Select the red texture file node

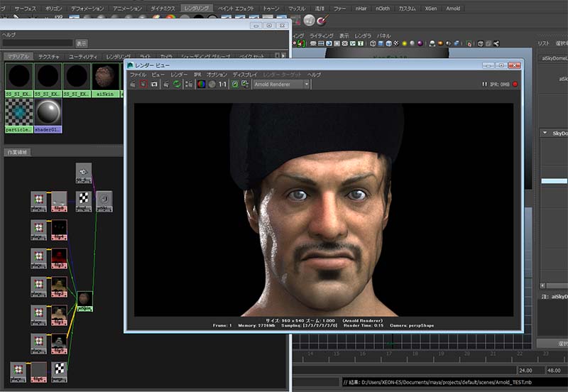59,258
